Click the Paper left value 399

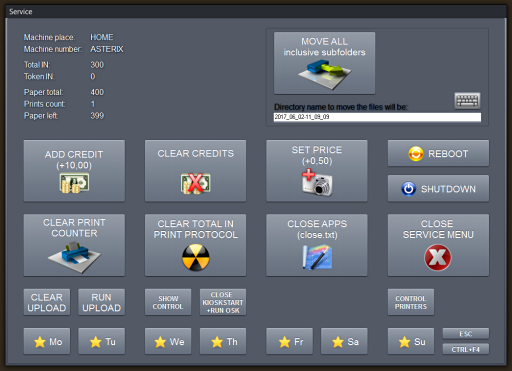click(97, 116)
